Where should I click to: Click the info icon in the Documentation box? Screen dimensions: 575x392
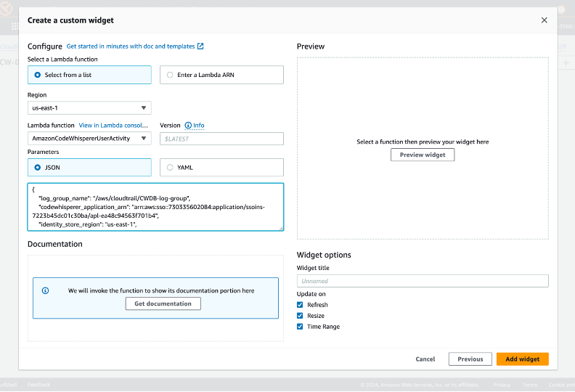45,290
